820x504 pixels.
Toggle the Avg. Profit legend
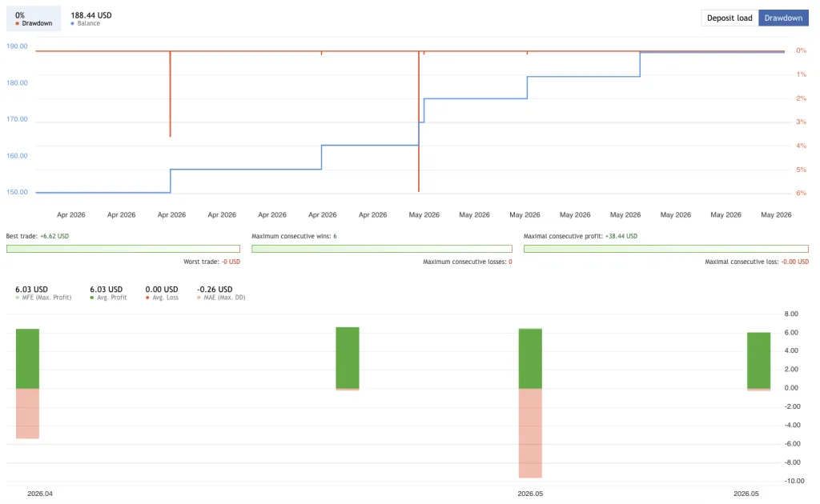pyautogui.click(x=108, y=293)
